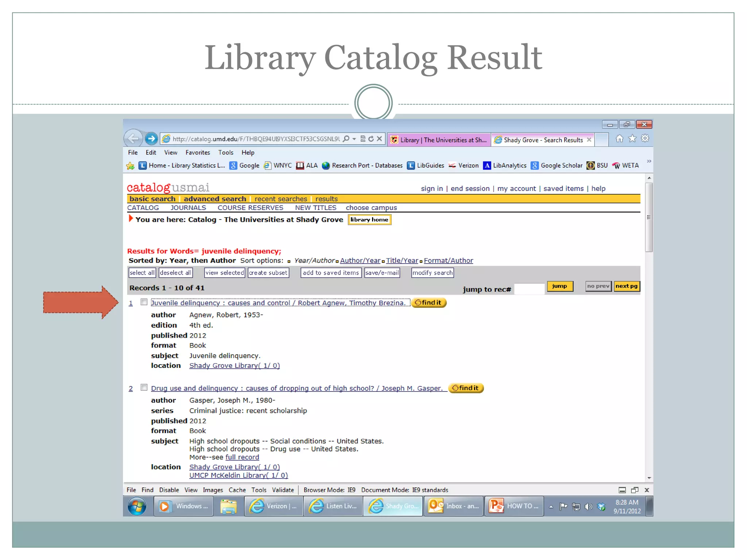Click find it button for Juvenile delinquency record
This screenshot has height=560, width=747.
coord(429,303)
